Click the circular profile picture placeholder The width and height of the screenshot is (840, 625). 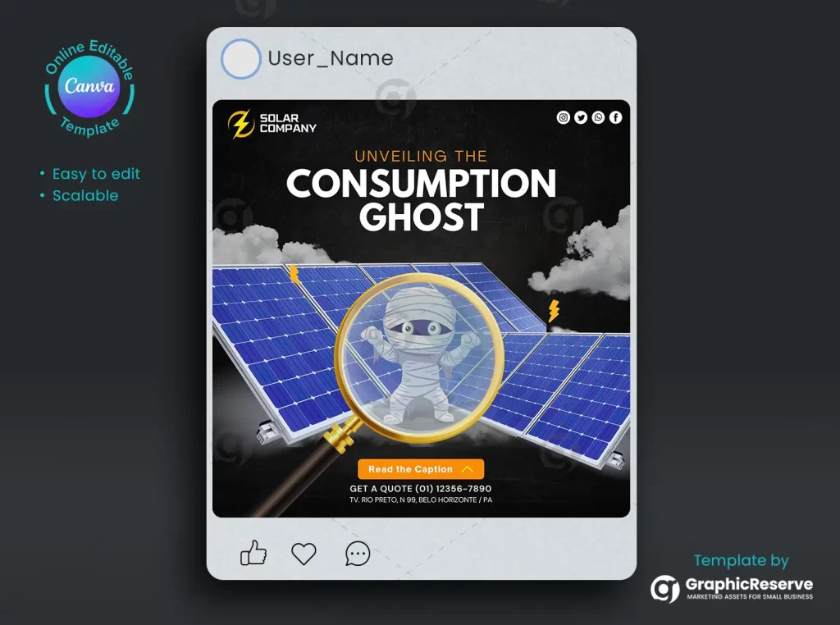241,59
